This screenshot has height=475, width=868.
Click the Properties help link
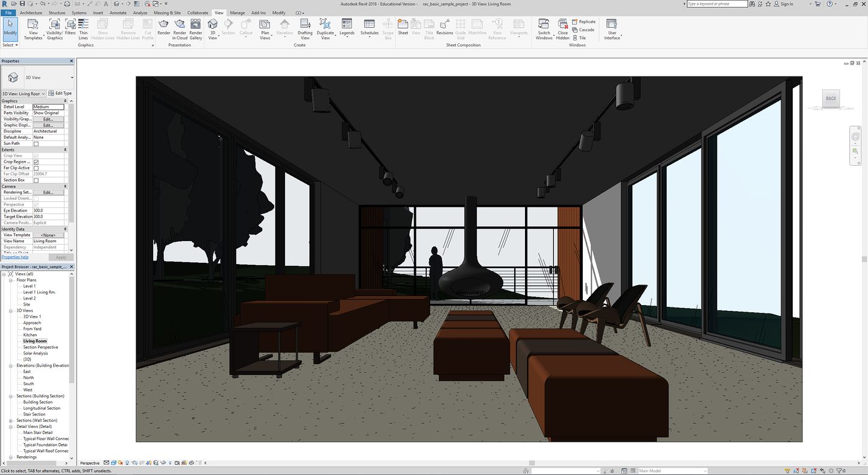15,257
